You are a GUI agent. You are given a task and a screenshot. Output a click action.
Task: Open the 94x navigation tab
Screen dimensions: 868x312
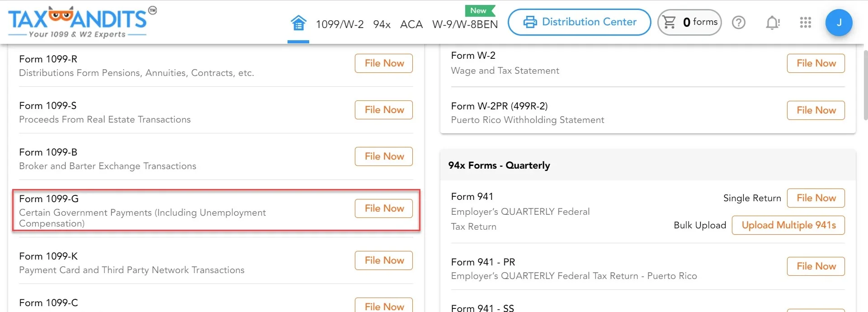tap(382, 24)
